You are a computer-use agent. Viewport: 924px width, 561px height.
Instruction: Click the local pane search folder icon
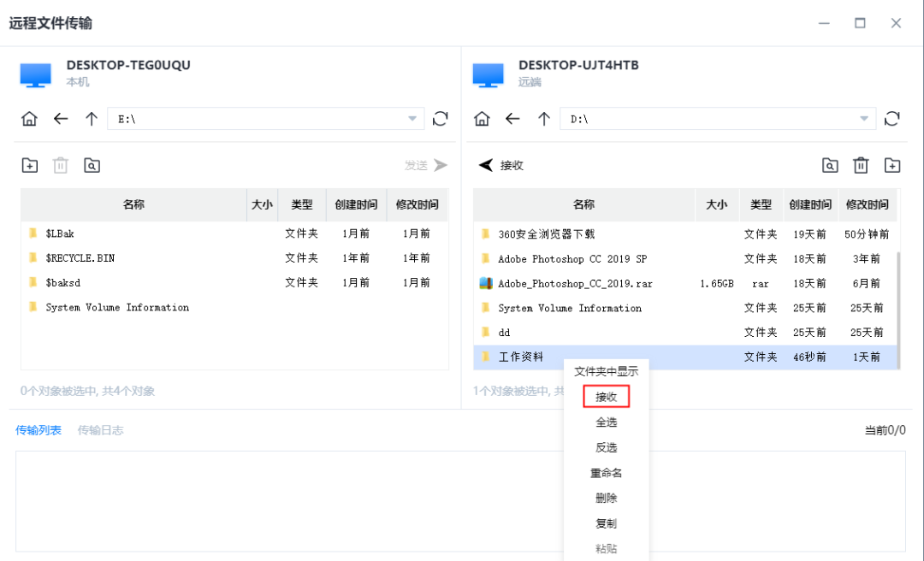click(x=92, y=166)
